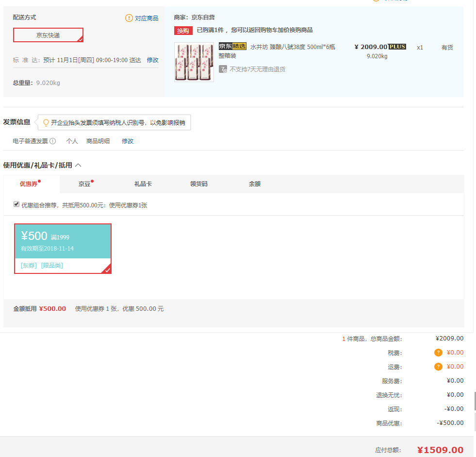
Task: Click the 京东精选 badge on product title
Action: [x=232, y=46]
